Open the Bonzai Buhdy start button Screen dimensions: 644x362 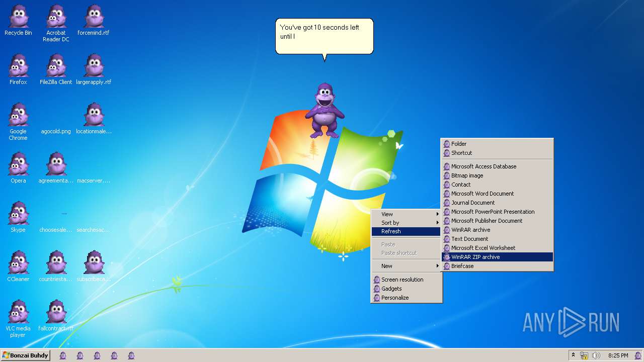25,355
